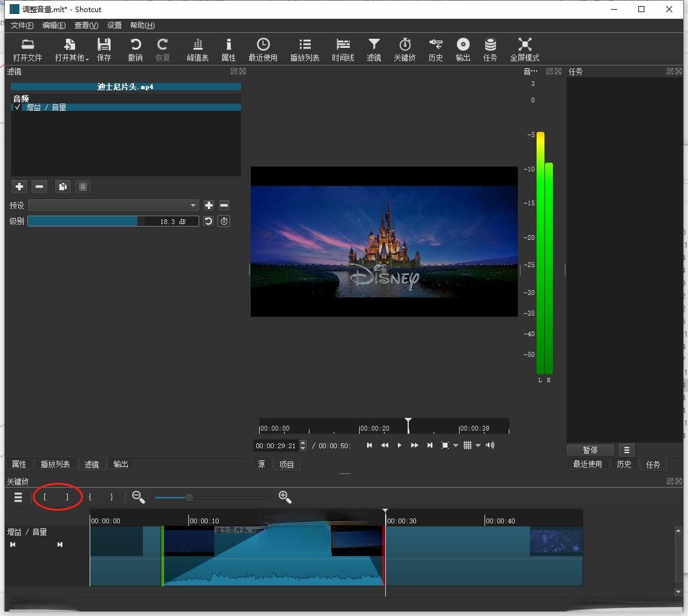Skip to end of player
The width and height of the screenshot is (688, 616).
[430, 445]
